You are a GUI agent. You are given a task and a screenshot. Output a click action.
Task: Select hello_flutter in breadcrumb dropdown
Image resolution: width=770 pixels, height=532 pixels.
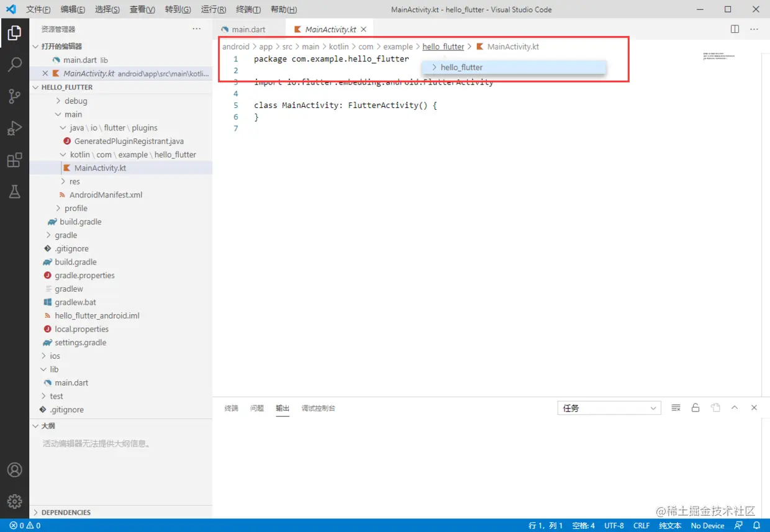[514, 67]
